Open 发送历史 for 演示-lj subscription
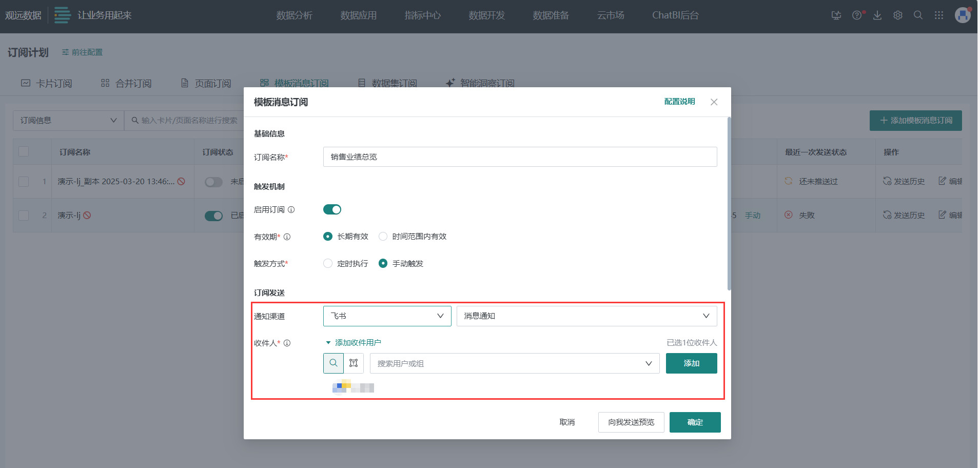 tap(908, 215)
